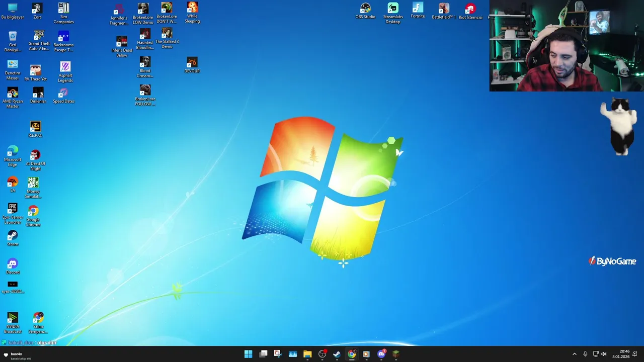Image resolution: width=644 pixels, height=362 pixels.
Task: Open File Explorer from the taskbar
Action: pyautogui.click(x=307, y=354)
